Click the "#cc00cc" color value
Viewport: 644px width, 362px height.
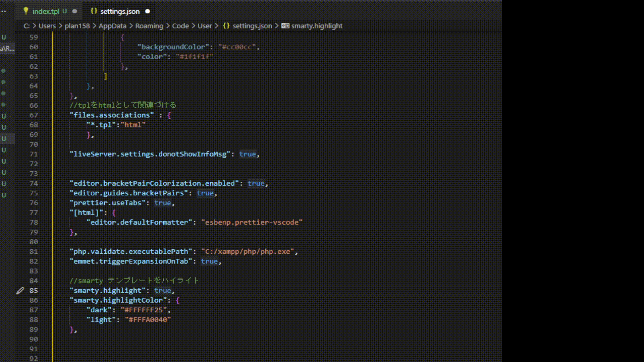point(237,47)
